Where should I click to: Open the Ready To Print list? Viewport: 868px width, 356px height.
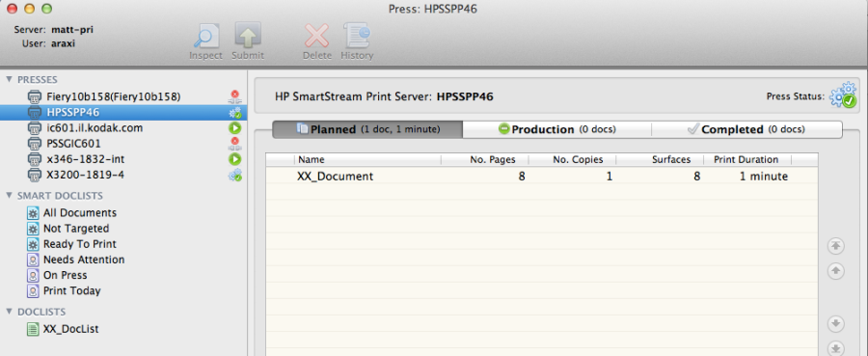click(80, 244)
